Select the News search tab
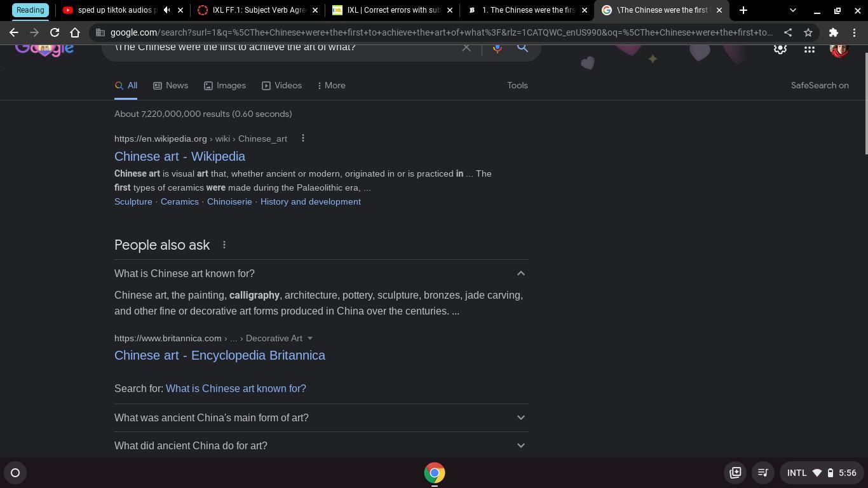Screen dimensions: 868x488 171,85
